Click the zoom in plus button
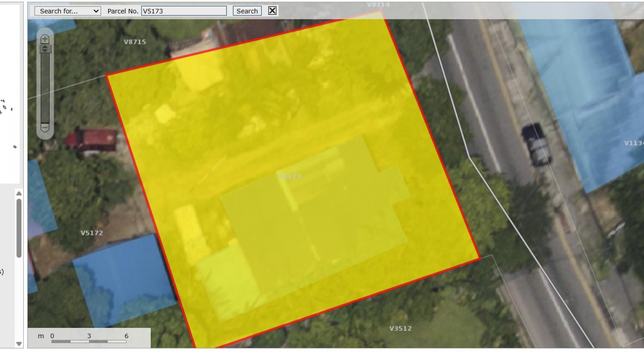 [45, 39]
